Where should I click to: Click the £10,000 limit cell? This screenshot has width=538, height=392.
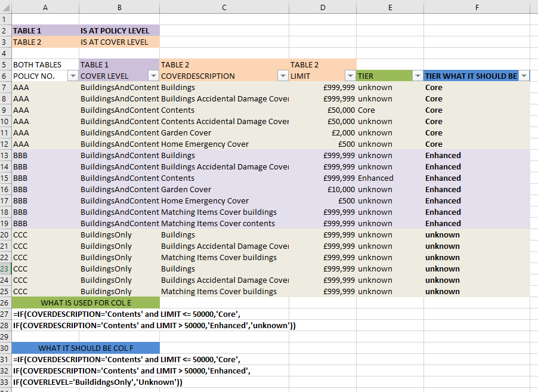pos(323,190)
